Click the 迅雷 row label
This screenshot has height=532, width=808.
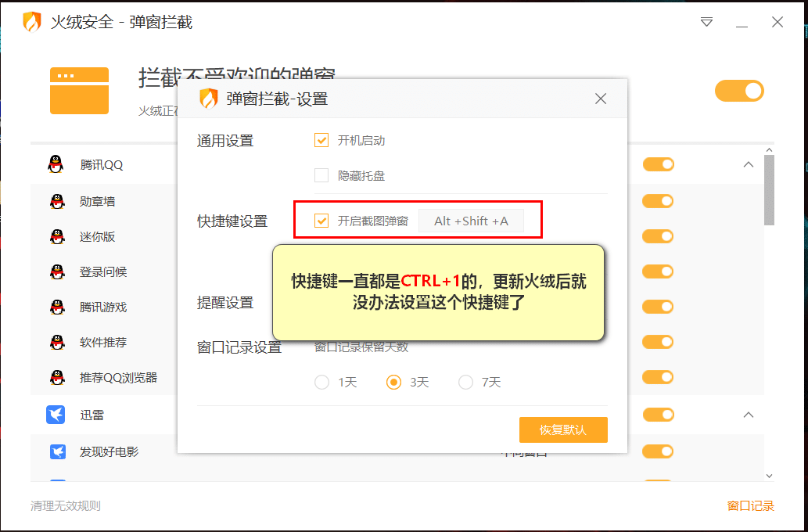(92, 415)
